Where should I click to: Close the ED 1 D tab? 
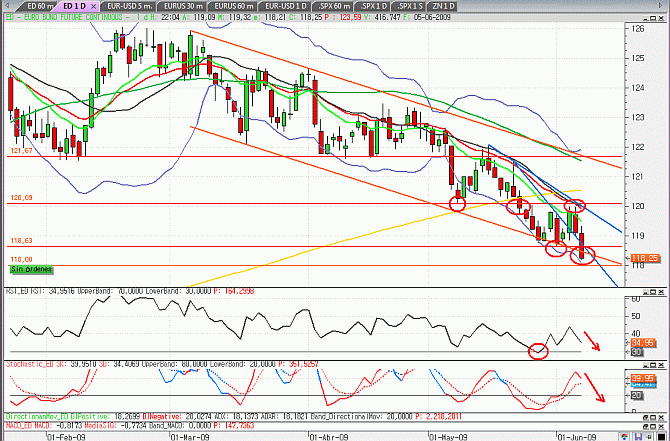click(x=94, y=6)
